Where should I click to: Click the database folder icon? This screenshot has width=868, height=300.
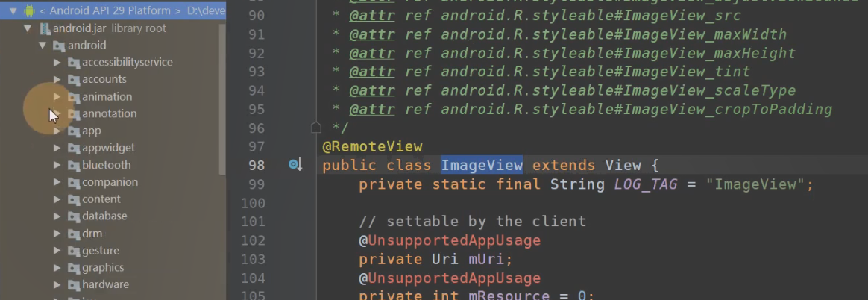pyautogui.click(x=74, y=217)
